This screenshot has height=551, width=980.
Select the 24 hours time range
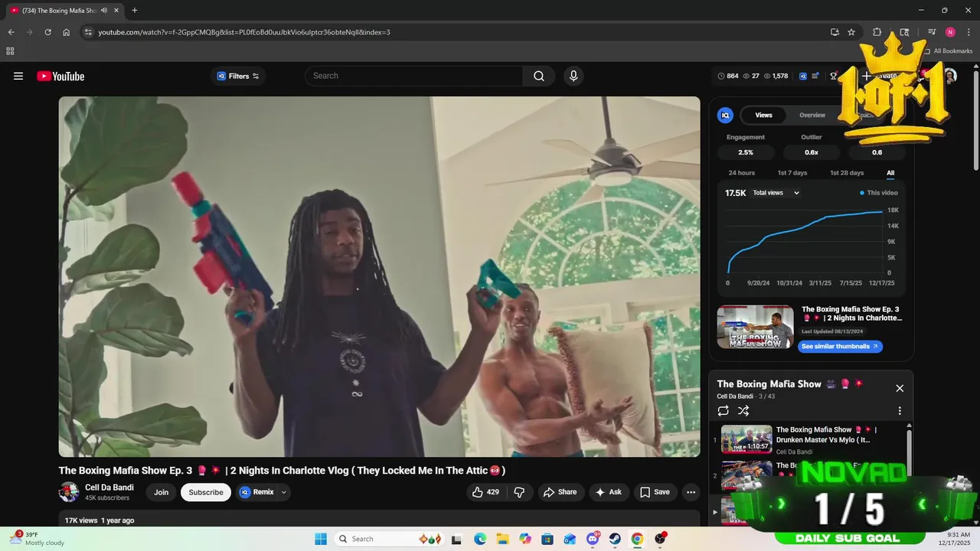pos(741,173)
